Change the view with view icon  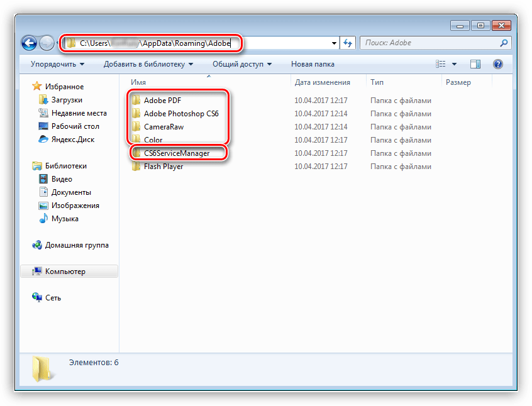click(440, 63)
